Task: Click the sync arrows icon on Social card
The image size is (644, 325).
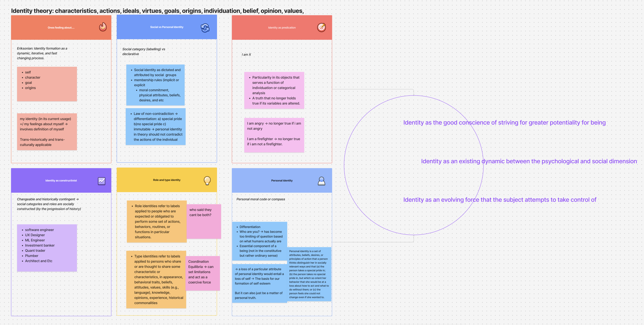Action: [x=205, y=28]
